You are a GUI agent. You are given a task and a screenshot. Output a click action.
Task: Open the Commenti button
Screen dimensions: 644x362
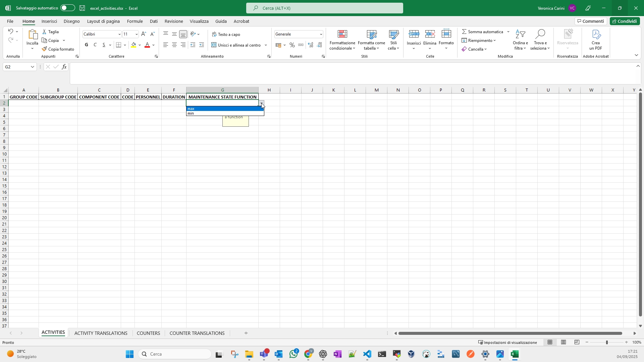point(590,21)
